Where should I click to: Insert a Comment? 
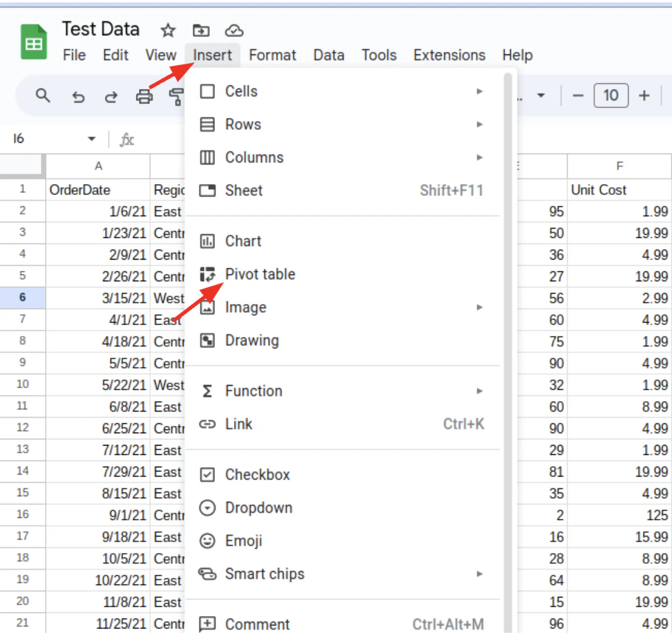pos(343,624)
